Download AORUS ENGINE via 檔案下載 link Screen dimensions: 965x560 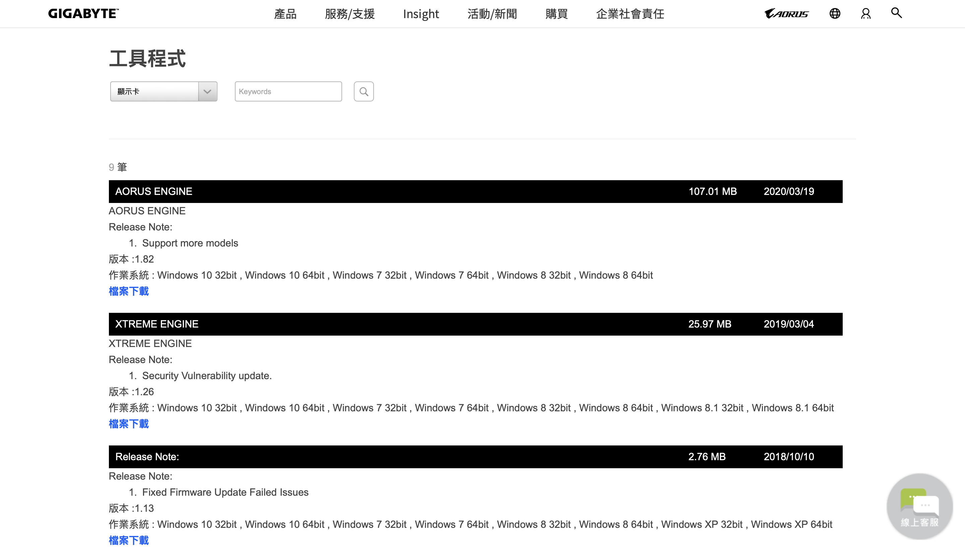click(129, 291)
